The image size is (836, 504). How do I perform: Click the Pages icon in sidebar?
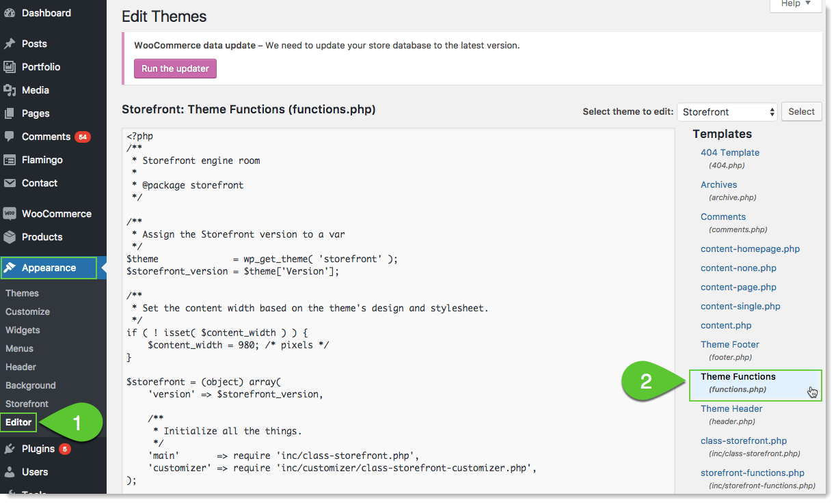click(x=10, y=113)
